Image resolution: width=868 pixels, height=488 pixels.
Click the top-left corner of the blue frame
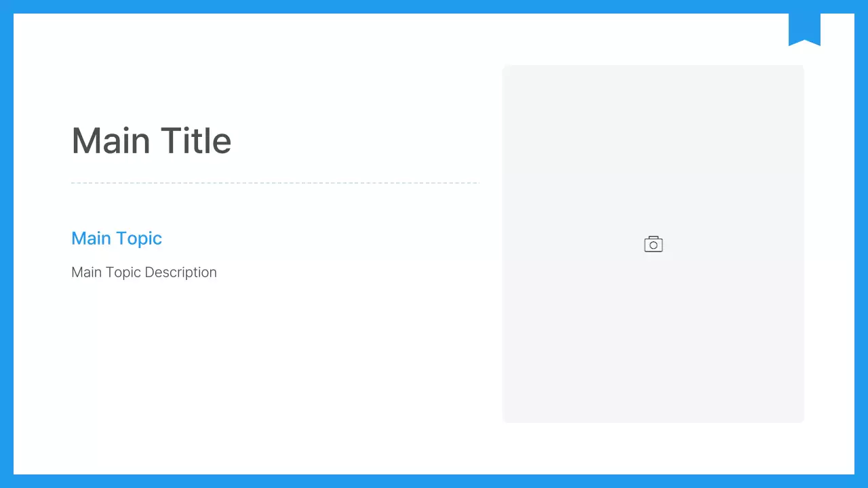pos(6,6)
